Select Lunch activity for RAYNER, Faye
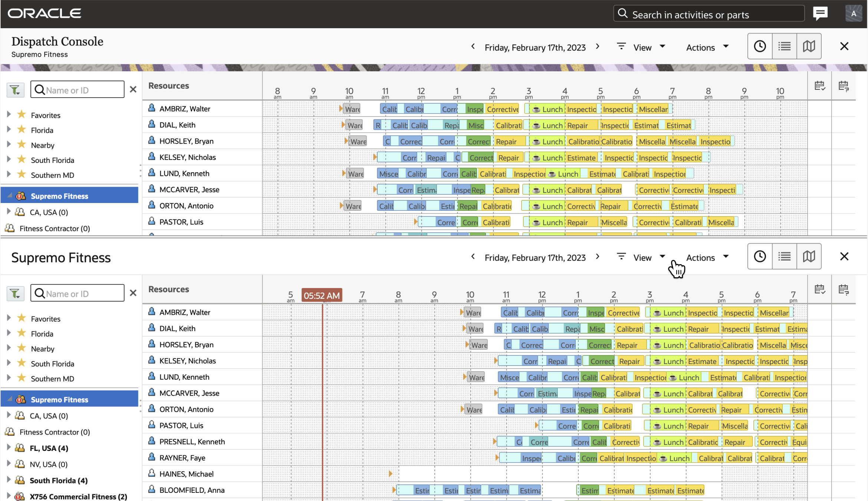This screenshot has width=868, height=501. coord(674,458)
